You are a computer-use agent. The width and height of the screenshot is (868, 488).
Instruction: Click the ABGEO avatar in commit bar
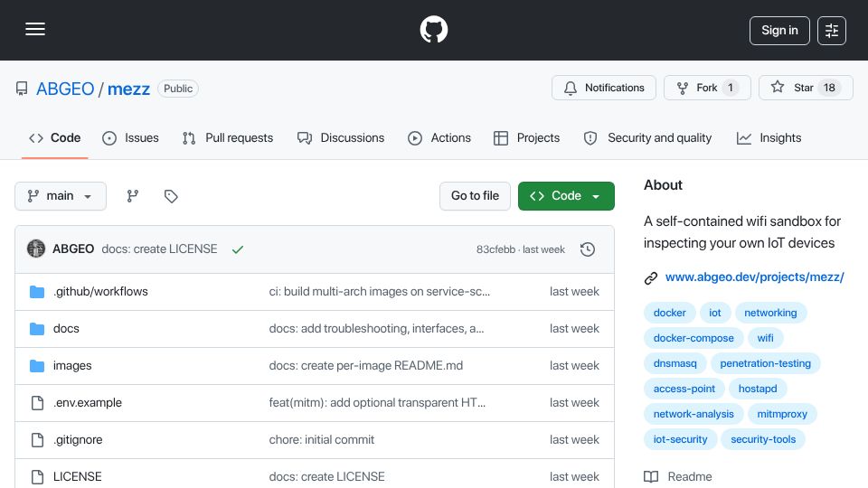36,249
